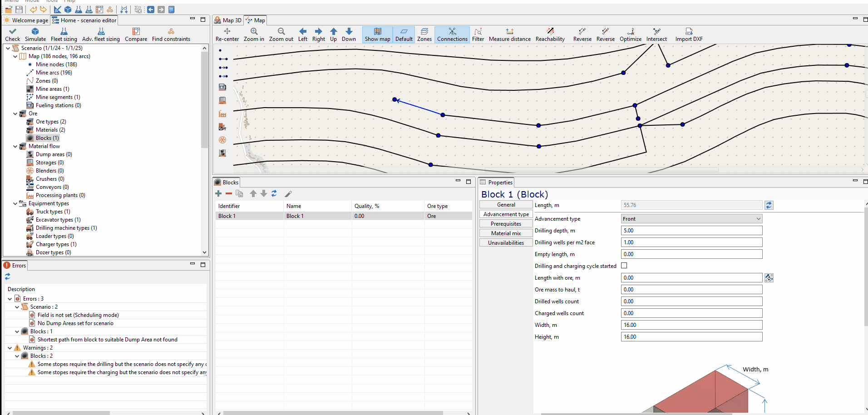Click the Intersect tool icon

pyautogui.click(x=656, y=31)
